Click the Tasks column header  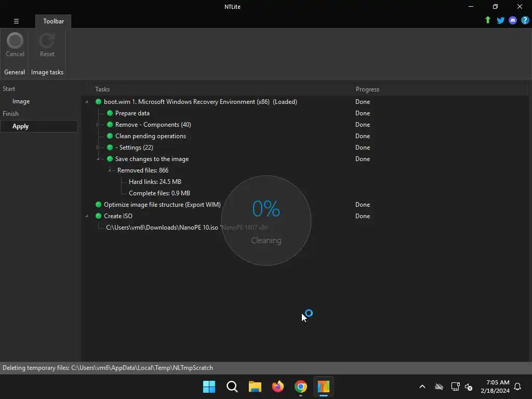[x=102, y=89]
